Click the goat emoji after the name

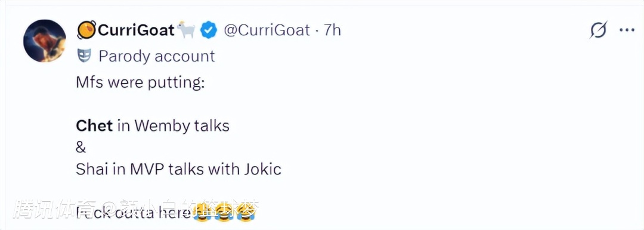[x=185, y=30]
